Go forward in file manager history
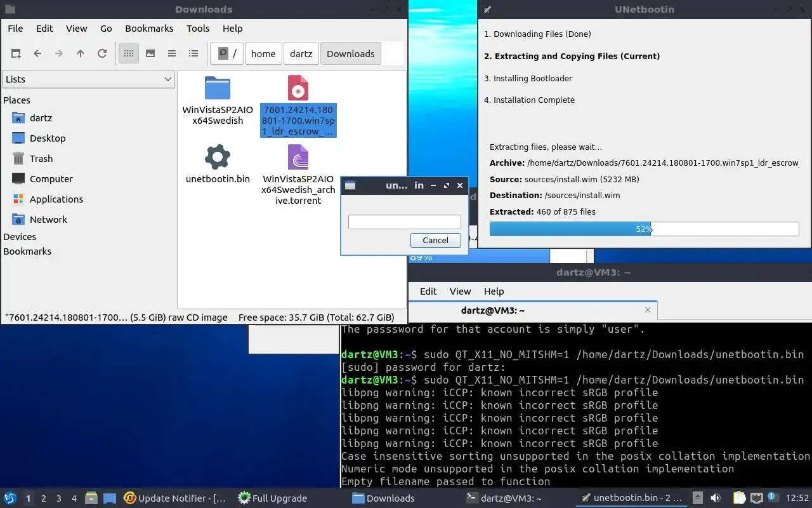This screenshot has width=812, height=508. 59,54
